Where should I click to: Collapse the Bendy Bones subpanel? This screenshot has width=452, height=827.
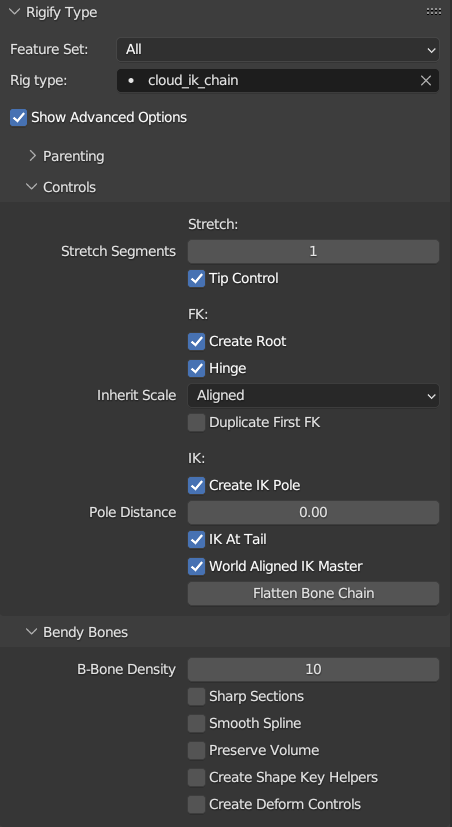pos(32,632)
